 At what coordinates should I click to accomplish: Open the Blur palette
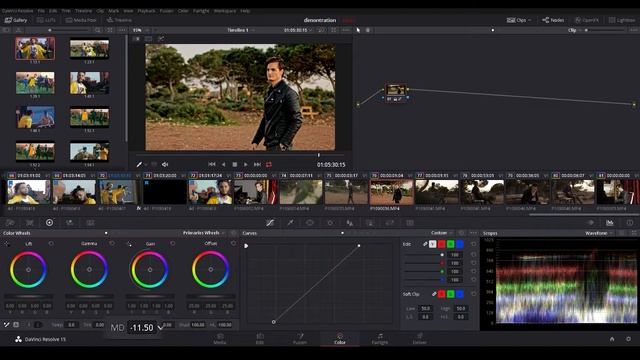[350, 223]
